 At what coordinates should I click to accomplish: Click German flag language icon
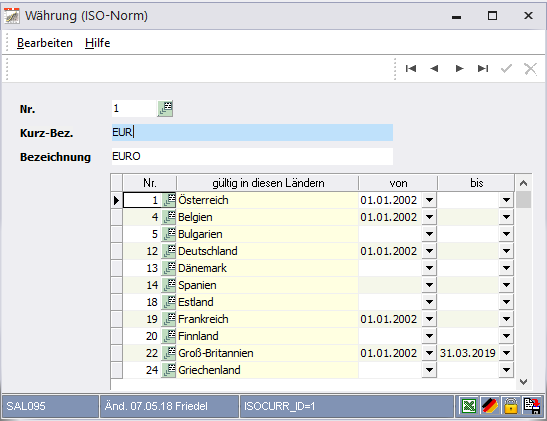click(490, 406)
